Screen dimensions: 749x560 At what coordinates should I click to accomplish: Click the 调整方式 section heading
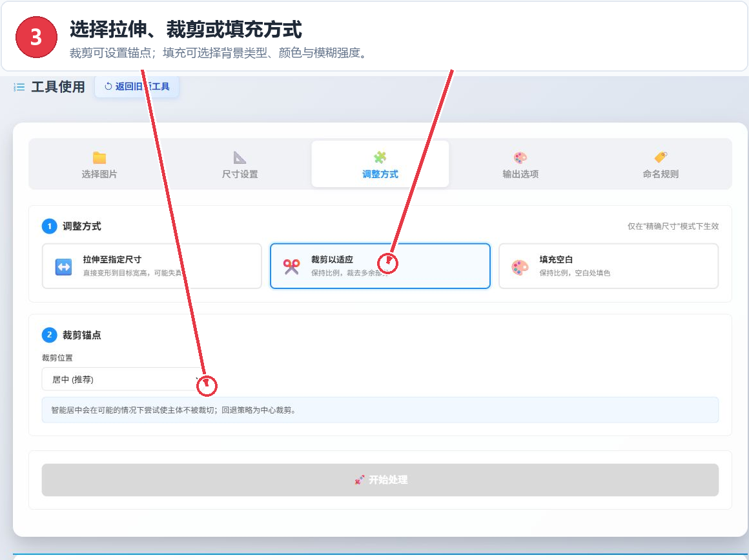82,226
